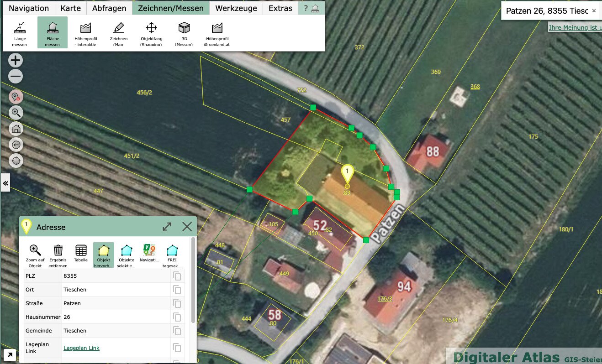
Task: Expand the Adresse panel to full size
Action: (167, 227)
